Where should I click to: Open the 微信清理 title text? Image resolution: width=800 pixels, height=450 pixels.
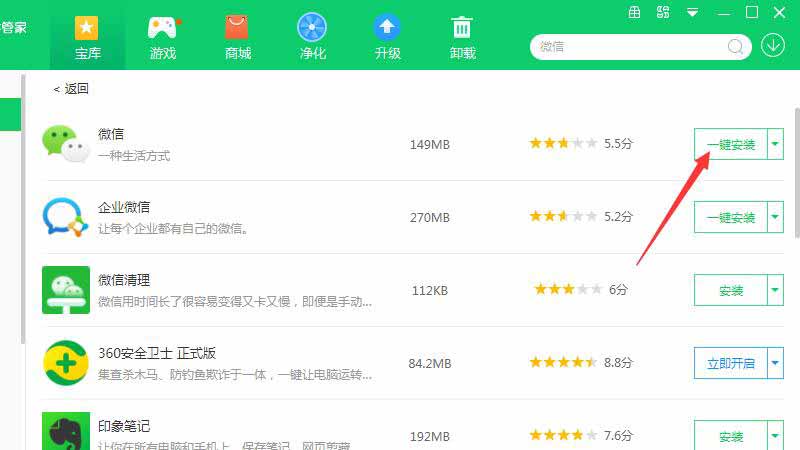point(124,280)
